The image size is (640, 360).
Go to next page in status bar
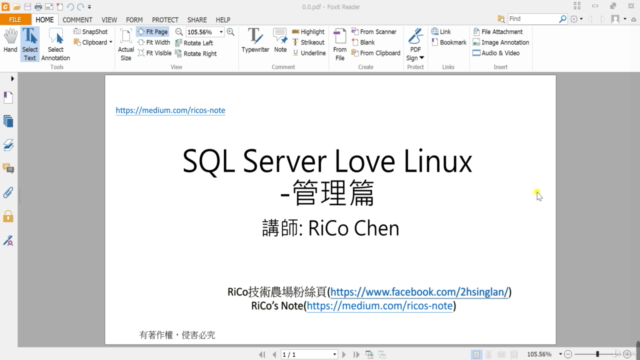point(344,355)
